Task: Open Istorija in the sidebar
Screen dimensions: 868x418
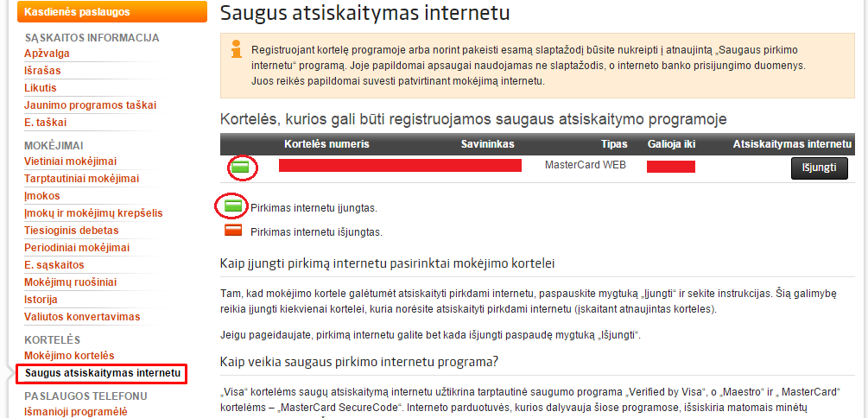Action: (41, 300)
